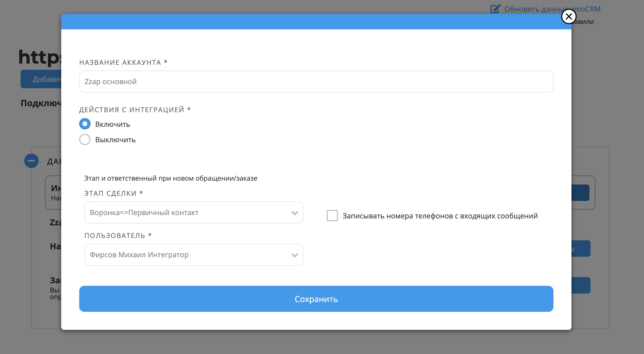Click the Сохранить button
The height and width of the screenshot is (354, 644).
(316, 299)
